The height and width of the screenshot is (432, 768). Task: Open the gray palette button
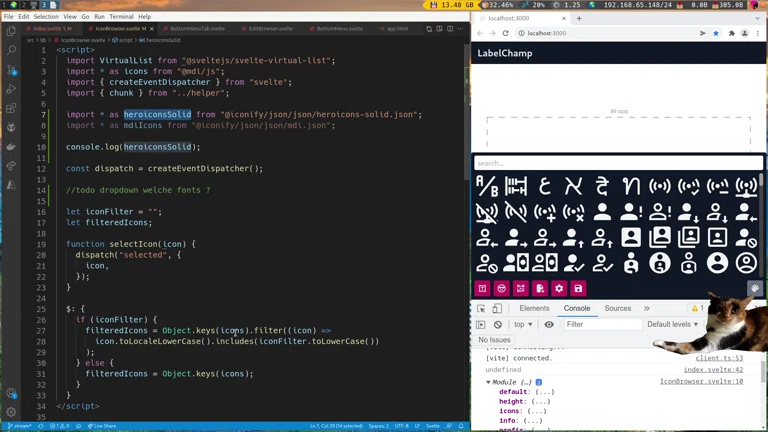(x=755, y=288)
